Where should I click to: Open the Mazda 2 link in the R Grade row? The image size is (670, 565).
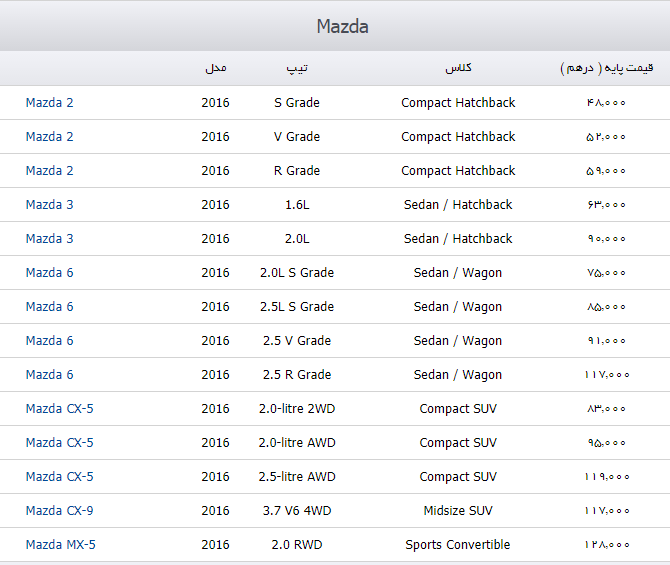[x=50, y=171]
